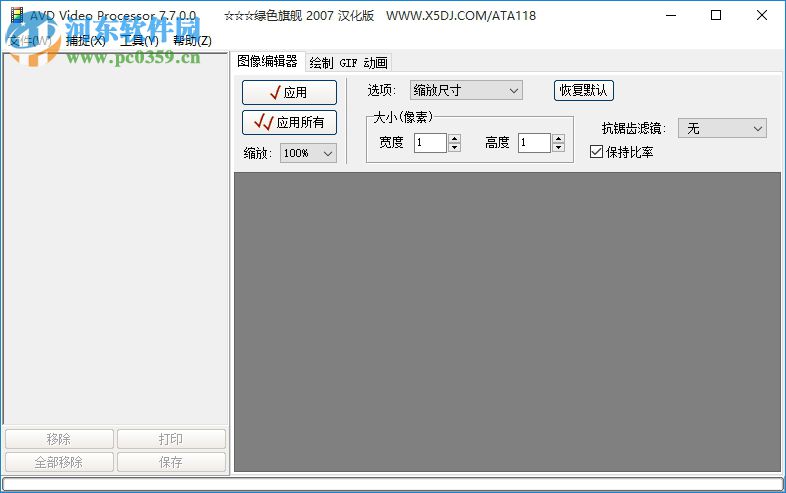Open the 选项 缩放尺寸 dropdown
The width and height of the screenshot is (786, 493).
click(x=466, y=91)
